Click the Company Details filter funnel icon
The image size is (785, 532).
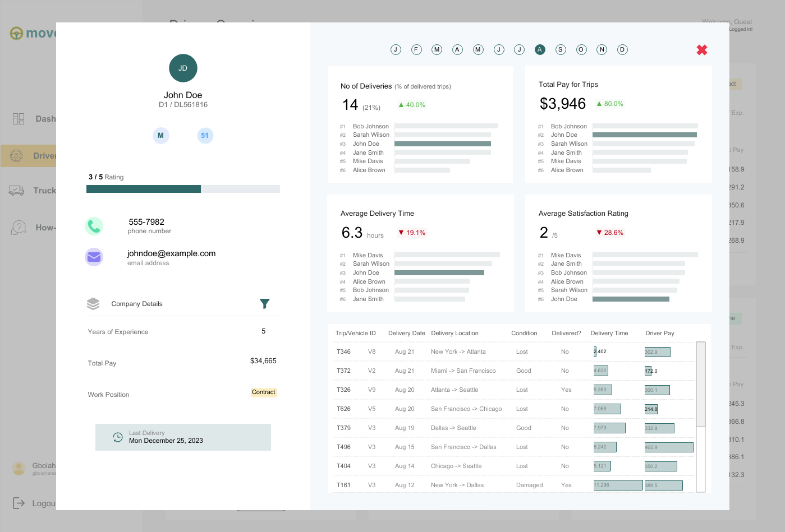click(265, 304)
